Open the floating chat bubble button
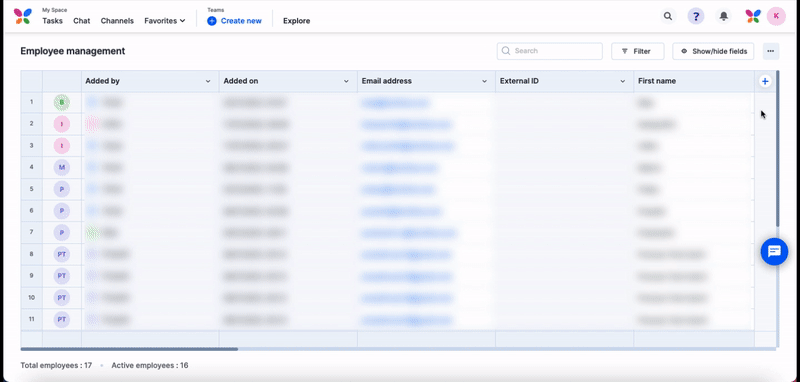 tap(774, 251)
